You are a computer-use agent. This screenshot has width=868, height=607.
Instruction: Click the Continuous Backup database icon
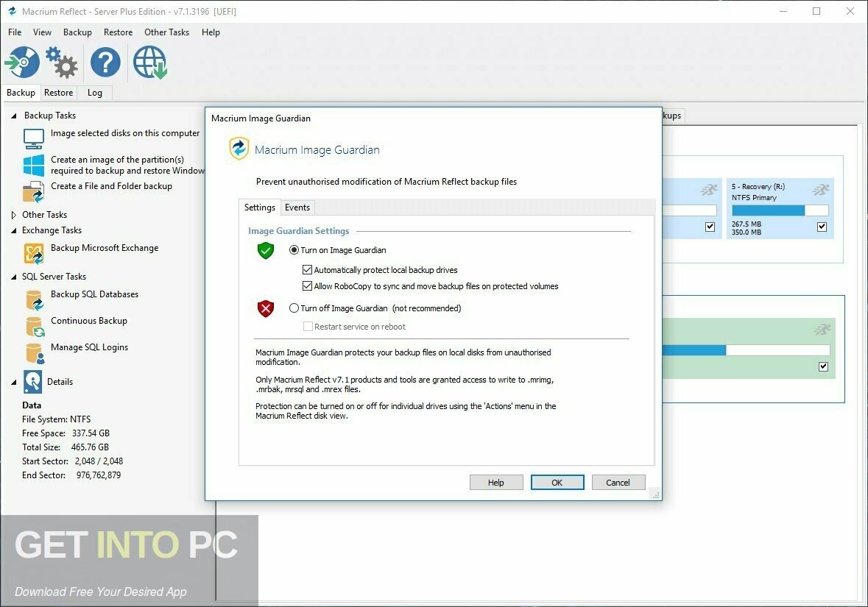[x=35, y=327]
